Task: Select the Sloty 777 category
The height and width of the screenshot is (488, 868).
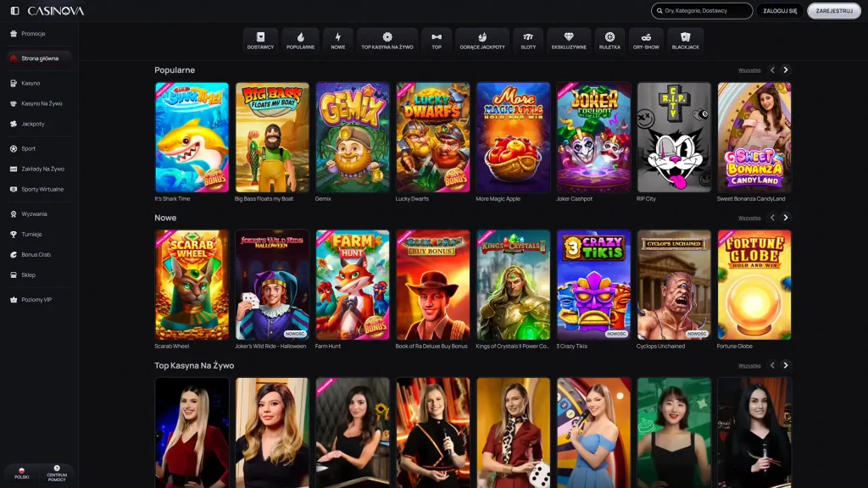Action: (528, 41)
